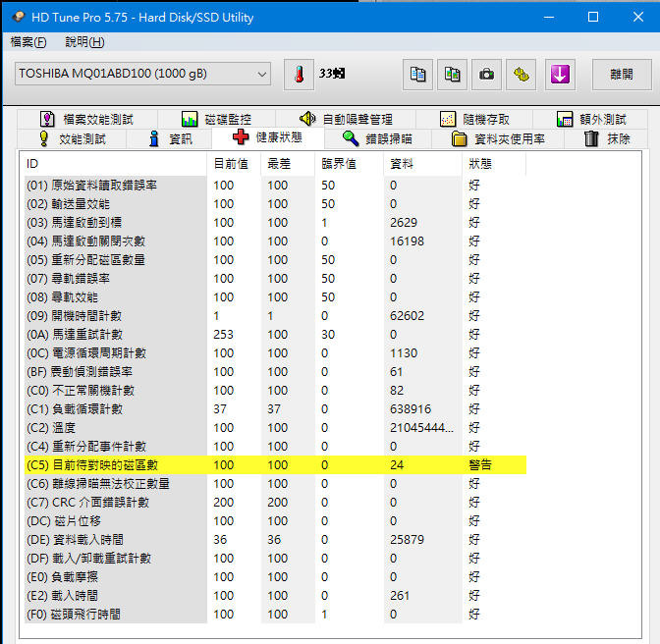Select row (F0) 磁頭飛行時間

coord(275,615)
